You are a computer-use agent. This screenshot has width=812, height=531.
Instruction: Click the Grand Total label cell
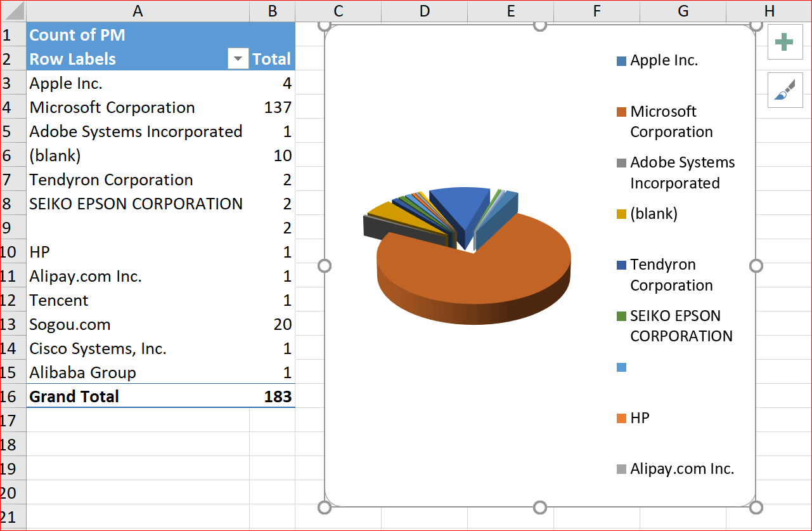click(x=138, y=397)
